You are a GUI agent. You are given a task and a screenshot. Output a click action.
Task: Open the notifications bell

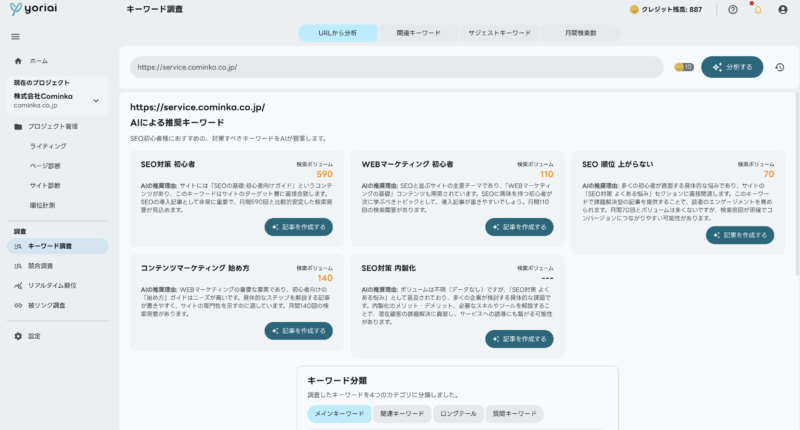pyautogui.click(x=757, y=9)
